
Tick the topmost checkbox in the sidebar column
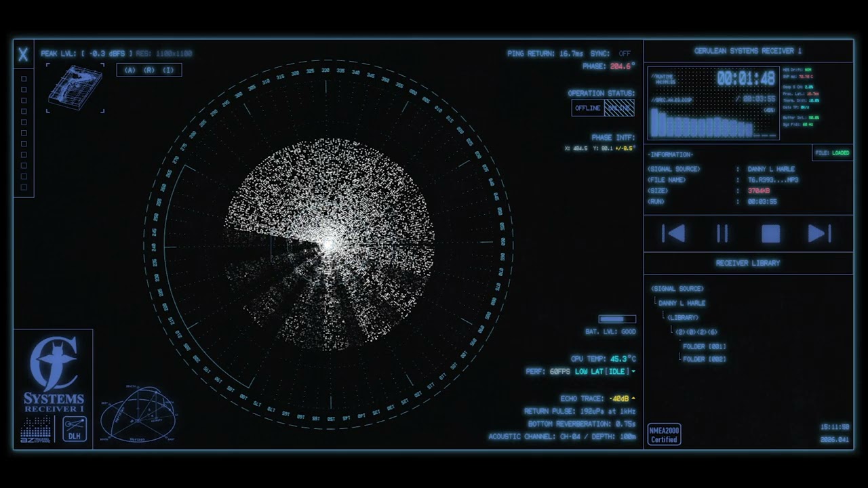pos(24,79)
